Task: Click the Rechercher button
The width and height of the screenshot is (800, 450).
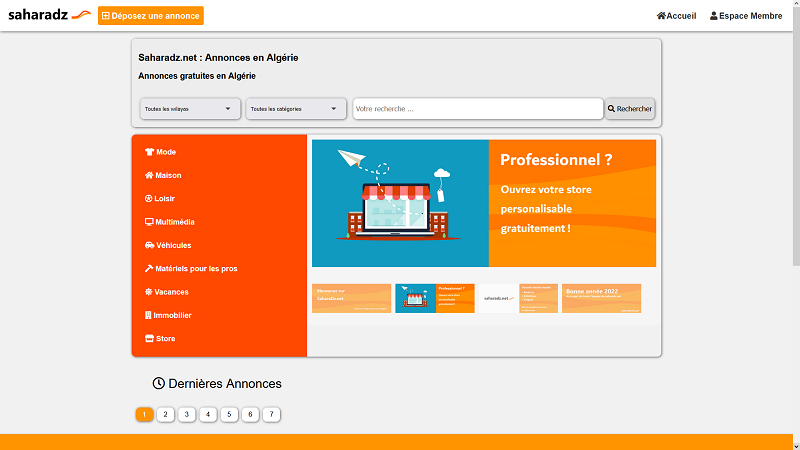Action: [630, 109]
